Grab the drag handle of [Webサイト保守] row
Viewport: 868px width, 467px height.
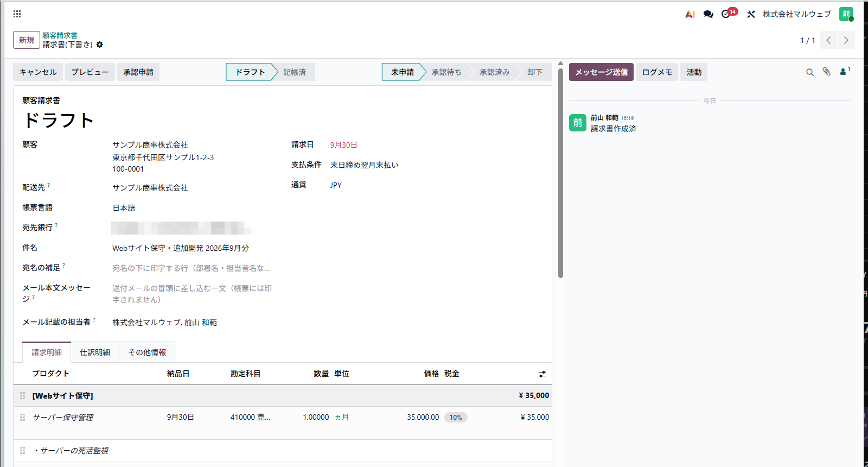(x=23, y=396)
